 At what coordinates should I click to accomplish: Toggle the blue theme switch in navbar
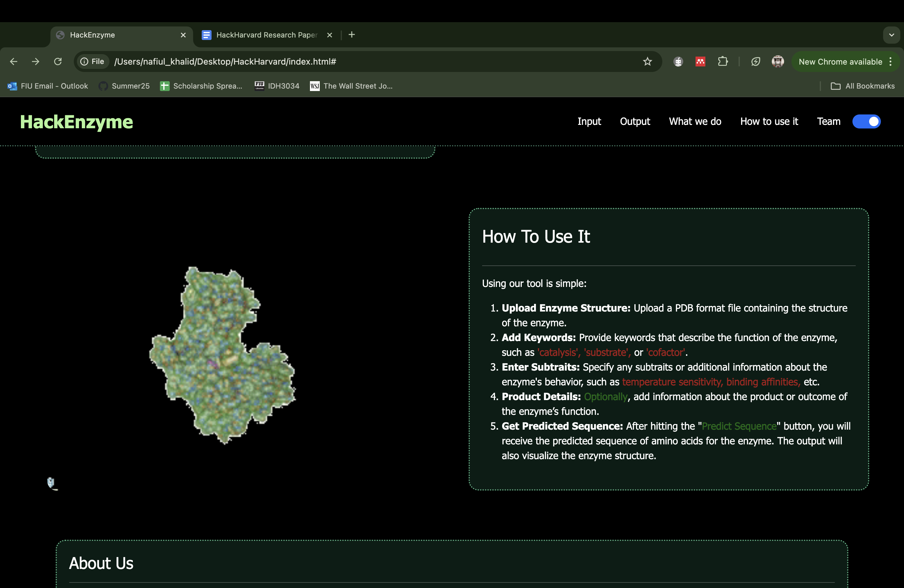[866, 121]
